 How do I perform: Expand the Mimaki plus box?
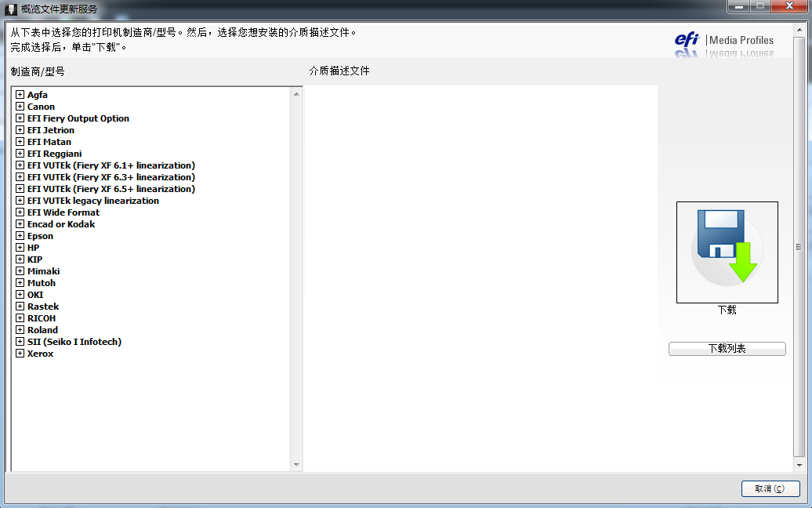(x=20, y=270)
